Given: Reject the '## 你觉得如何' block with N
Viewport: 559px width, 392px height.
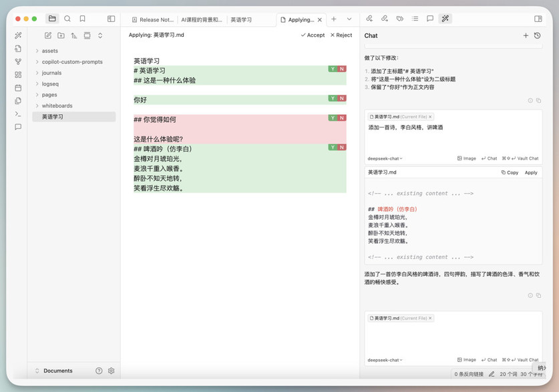Looking at the screenshot, I should [x=342, y=118].
